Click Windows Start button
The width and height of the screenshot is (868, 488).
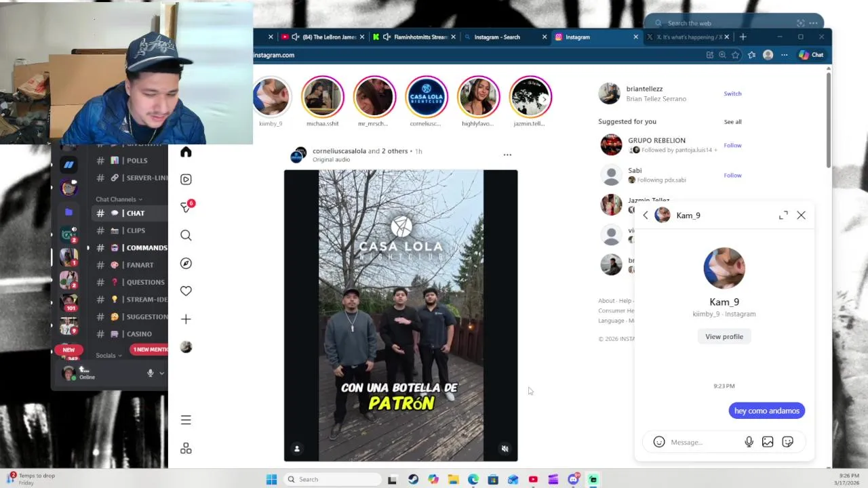[x=271, y=479]
